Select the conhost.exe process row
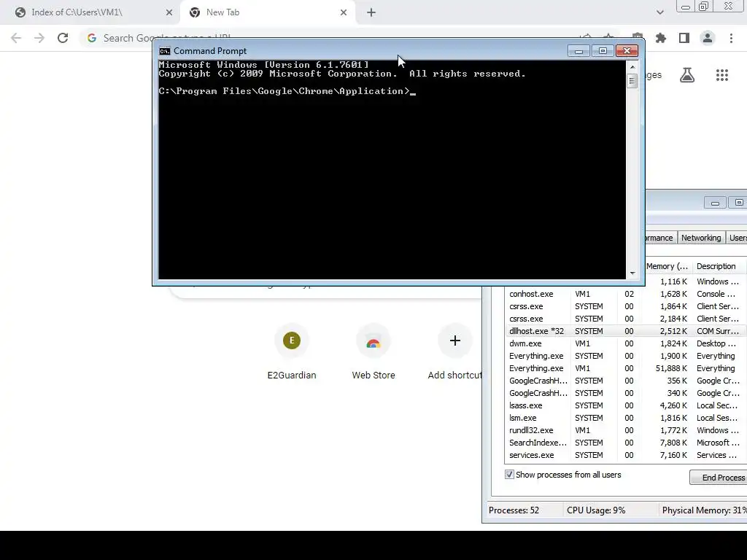This screenshot has height=560, width=747. tap(625, 295)
